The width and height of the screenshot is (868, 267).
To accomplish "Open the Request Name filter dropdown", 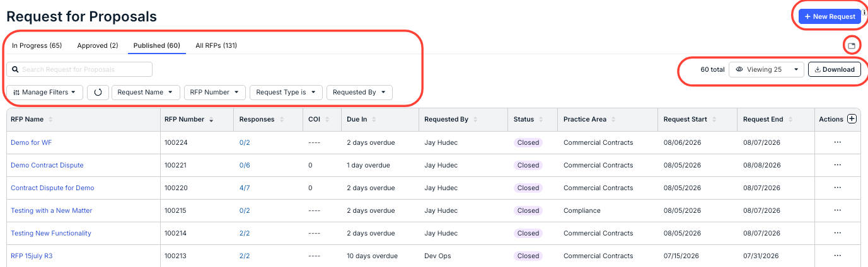I will click(146, 92).
